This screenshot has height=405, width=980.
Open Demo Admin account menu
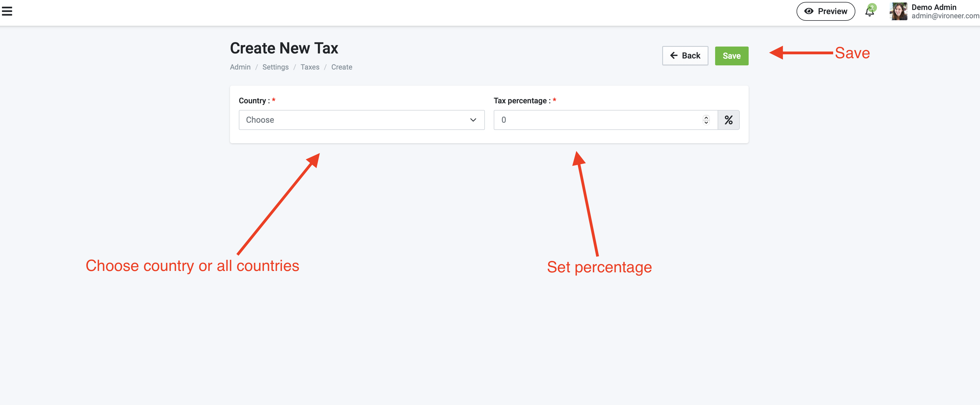(933, 7)
